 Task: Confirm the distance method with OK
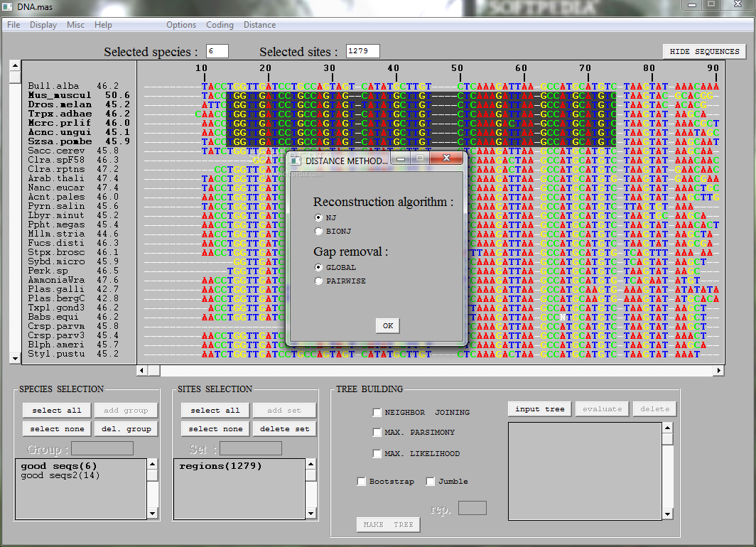point(388,326)
